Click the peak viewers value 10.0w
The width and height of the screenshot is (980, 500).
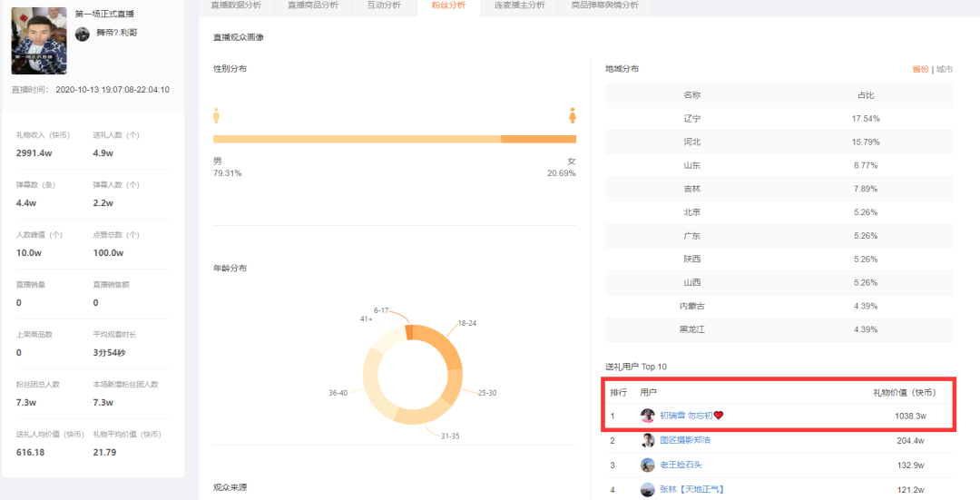coord(29,253)
